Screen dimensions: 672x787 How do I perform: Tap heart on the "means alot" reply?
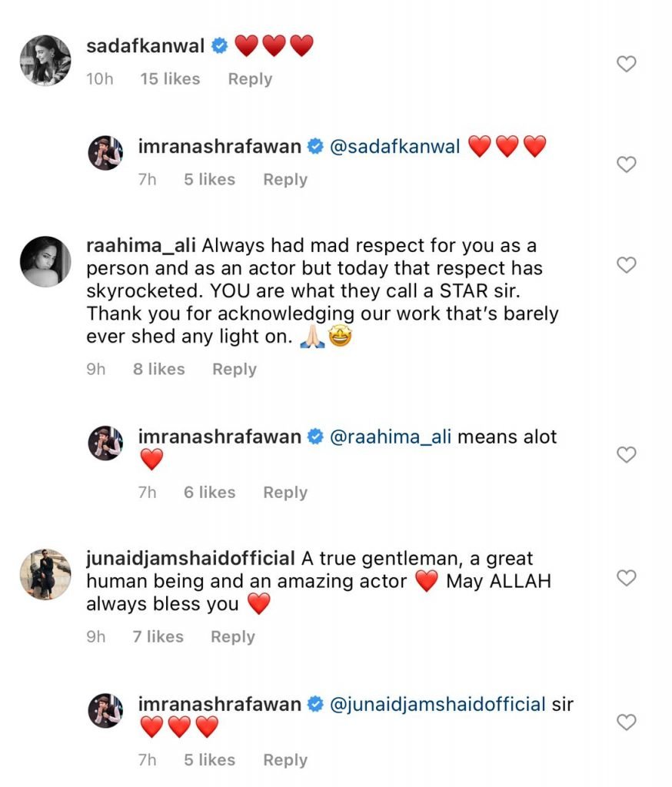pos(627,454)
